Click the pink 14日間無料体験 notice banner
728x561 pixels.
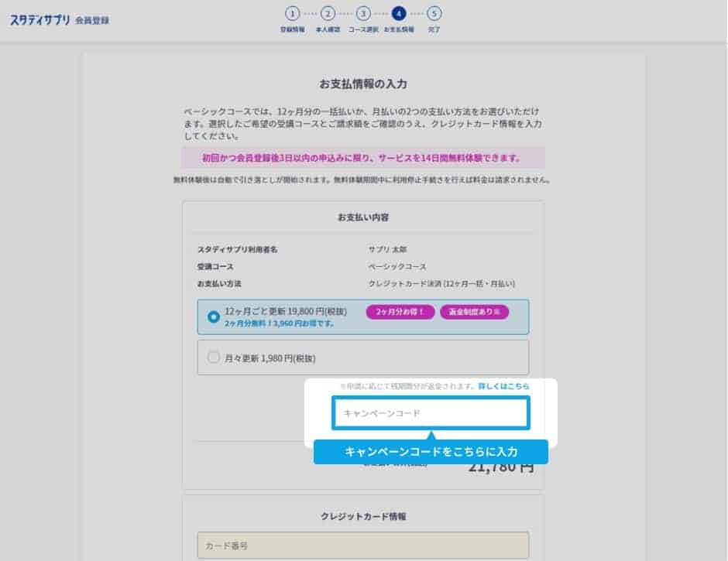coord(362,159)
